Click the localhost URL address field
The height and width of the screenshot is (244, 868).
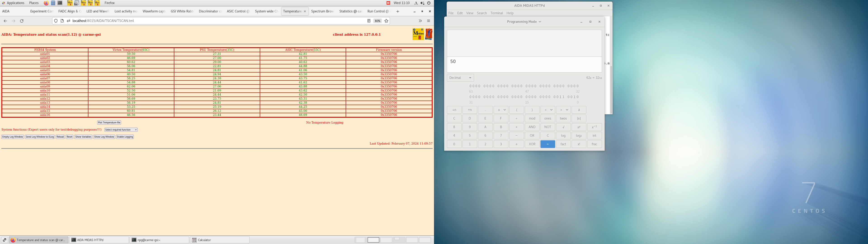point(202,21)
